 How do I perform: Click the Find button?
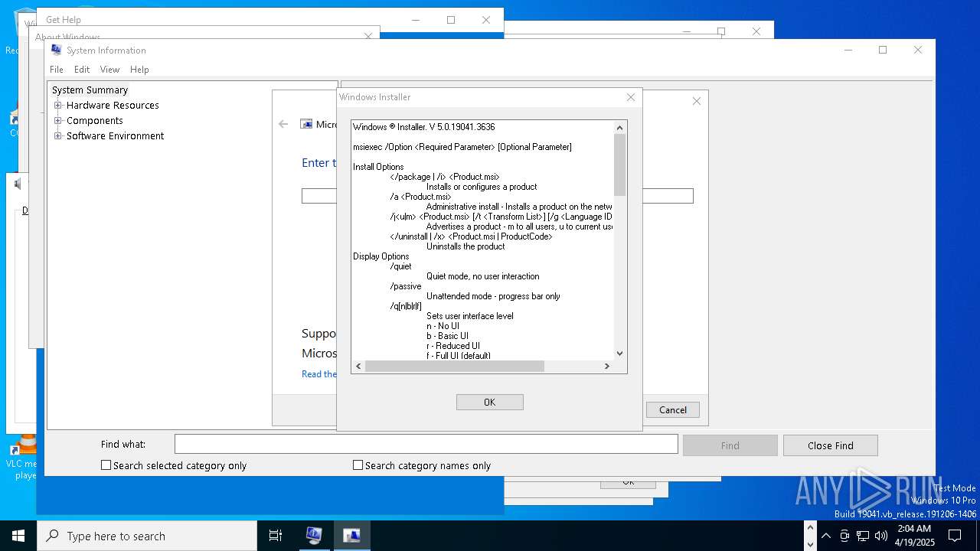click(x=730, y=445)
